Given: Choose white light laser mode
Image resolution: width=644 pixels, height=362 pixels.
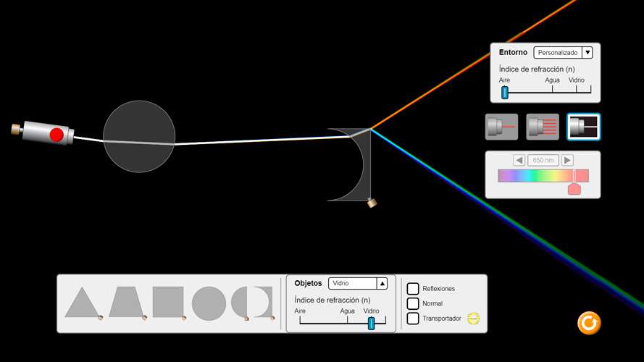Looking at the screenshot, I should point(583,127).
